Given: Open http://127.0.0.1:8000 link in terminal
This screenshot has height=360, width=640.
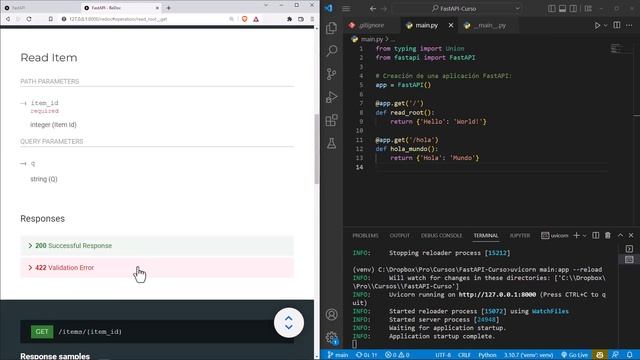Looking at the screenshot, I should [497, 295].
